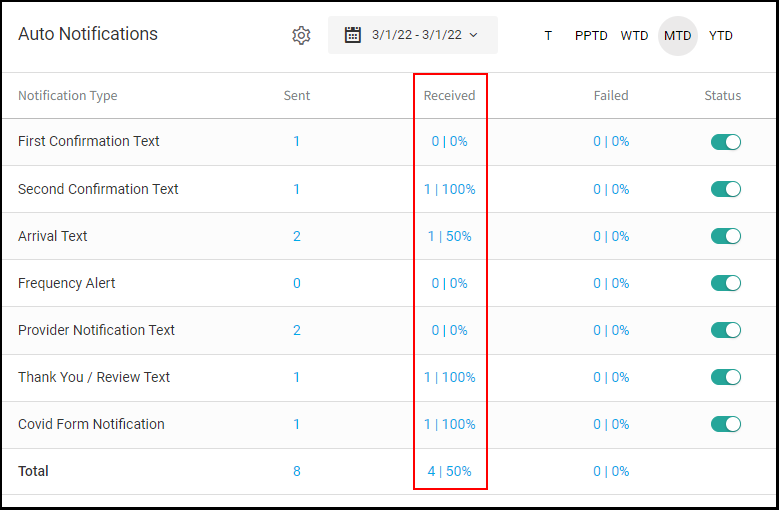Image resolution: width=779 pixels, height=510 pixels.
Task: Select the WTD period tab
Action: [x=634, y=36]
